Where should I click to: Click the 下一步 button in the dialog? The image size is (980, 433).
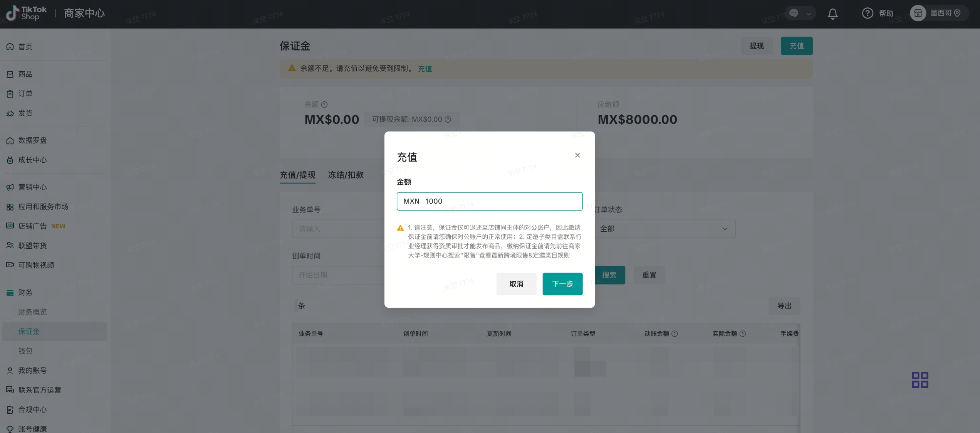tap(562, 284)
